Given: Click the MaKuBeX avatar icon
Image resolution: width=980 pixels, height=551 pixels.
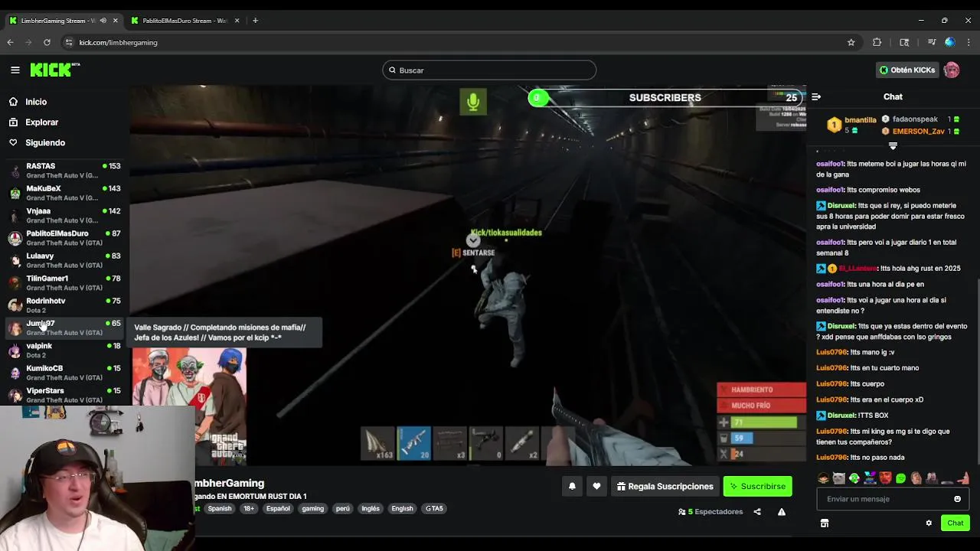Looking at the screenshot, I should 15,194.
